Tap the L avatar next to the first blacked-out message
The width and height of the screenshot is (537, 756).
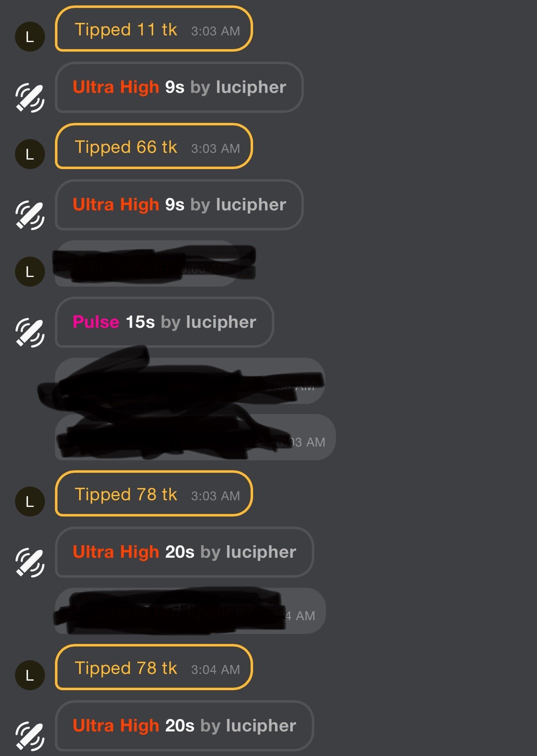(30, 272)
